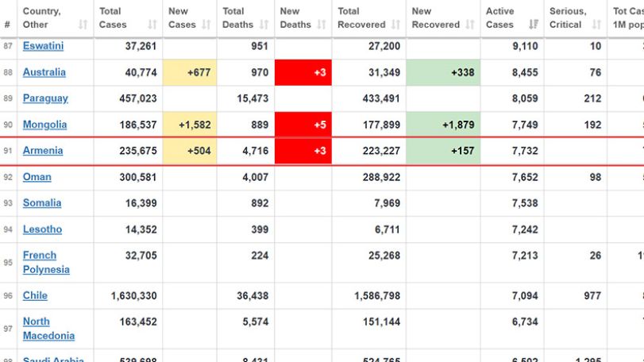Sort by New Recovered arrows icon
Viewport: 644px width, 362px height.
pyautogui.click(x=470, y=25)
